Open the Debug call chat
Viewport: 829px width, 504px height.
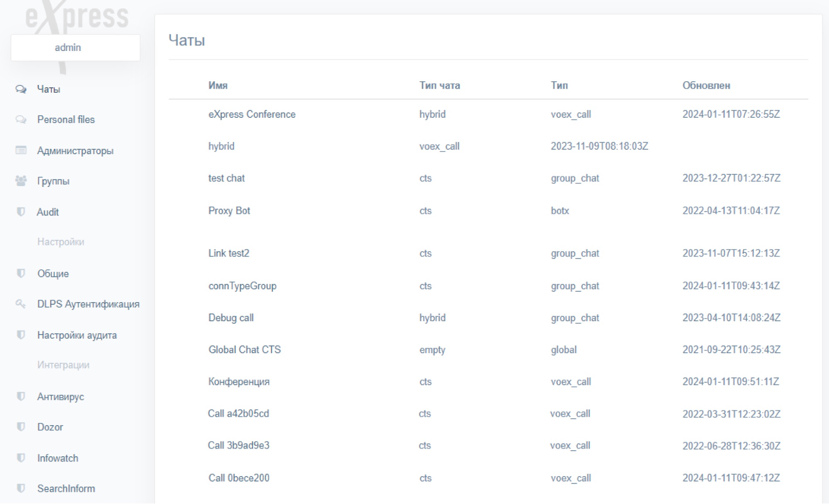(x=231, y=318)
